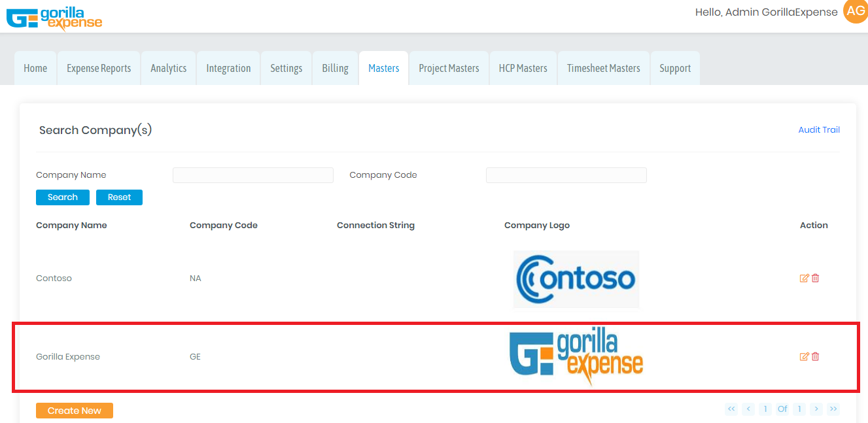
Task: Select the Integration tab
Action: pos(228,68)
